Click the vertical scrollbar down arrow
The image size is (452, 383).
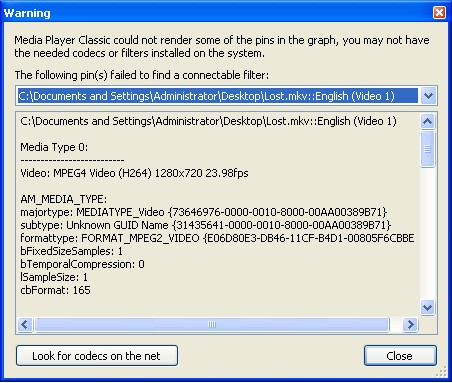tap(427, 307)
